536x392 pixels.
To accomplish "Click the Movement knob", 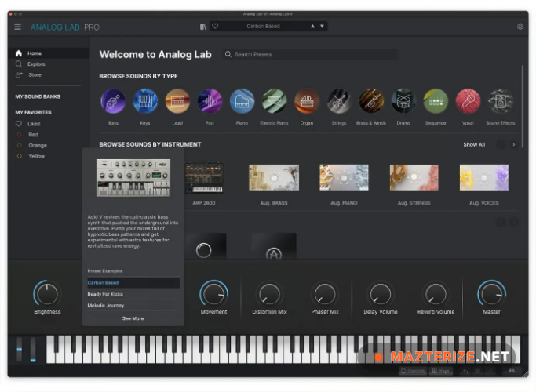I will coord(213,294).
